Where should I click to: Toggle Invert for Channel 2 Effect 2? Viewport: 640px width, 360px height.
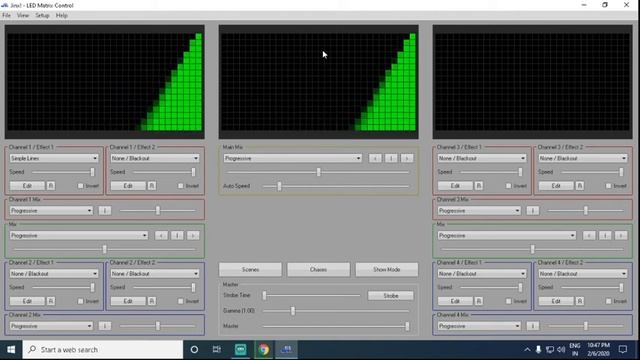(181, 301)
